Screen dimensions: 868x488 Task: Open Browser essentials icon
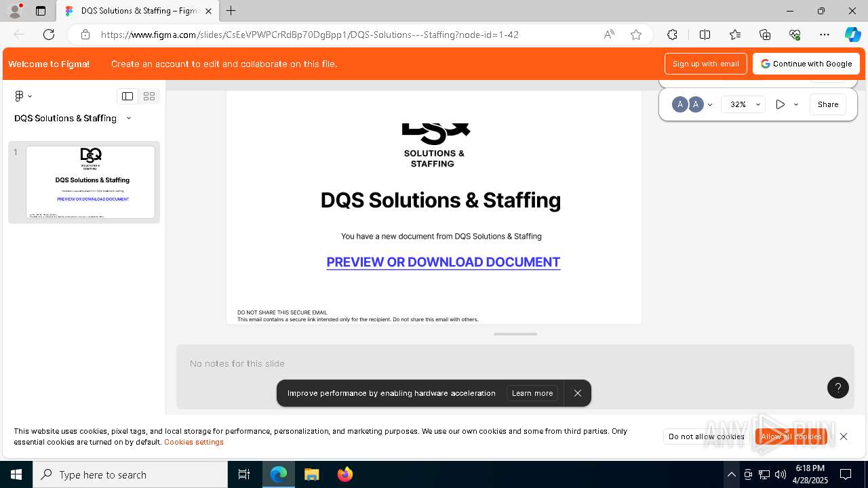click(x=795, y=35)
